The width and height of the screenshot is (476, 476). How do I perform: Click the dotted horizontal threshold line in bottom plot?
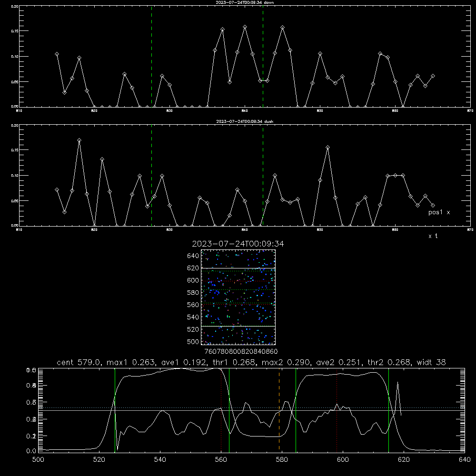251,408
